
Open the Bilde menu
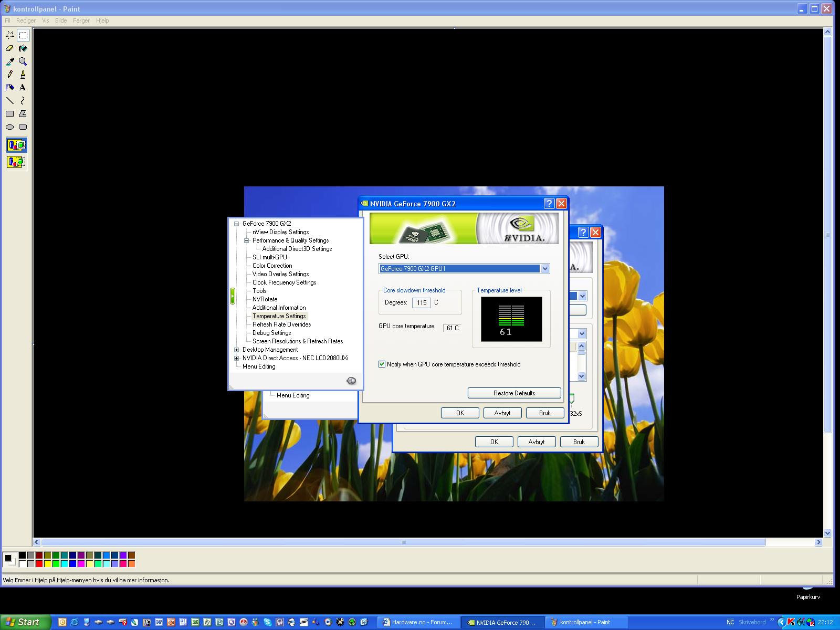61,20
